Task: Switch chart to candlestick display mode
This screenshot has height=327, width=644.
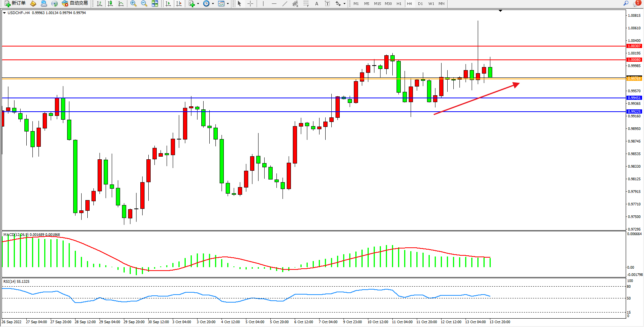Action: (110, 3)
